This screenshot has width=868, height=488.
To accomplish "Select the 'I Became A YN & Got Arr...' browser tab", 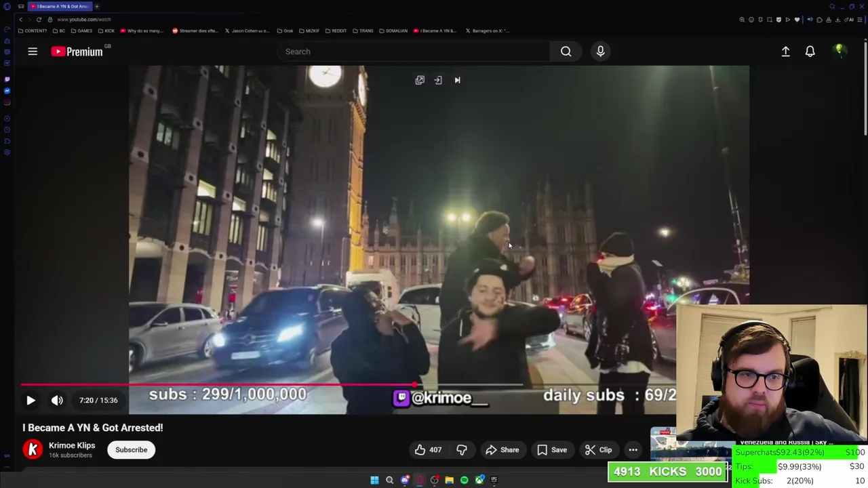I will 59,6.
